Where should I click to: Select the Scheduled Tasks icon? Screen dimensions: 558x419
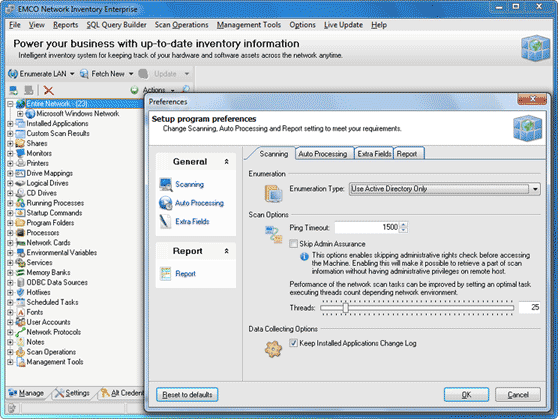coord(20,302)
